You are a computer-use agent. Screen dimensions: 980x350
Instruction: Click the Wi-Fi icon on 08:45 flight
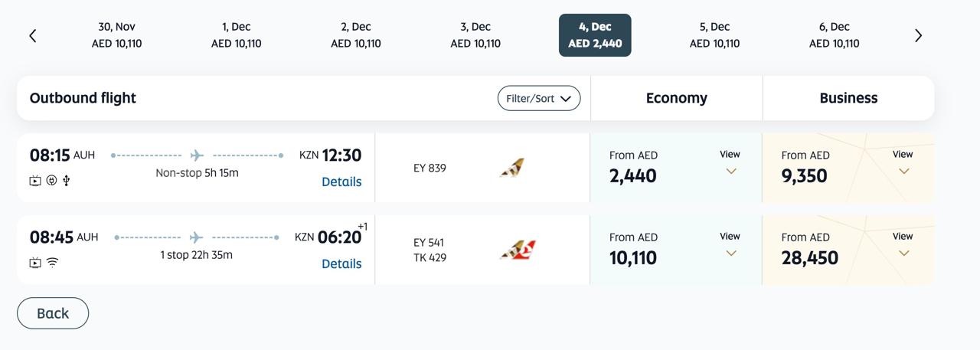point(52,263)
